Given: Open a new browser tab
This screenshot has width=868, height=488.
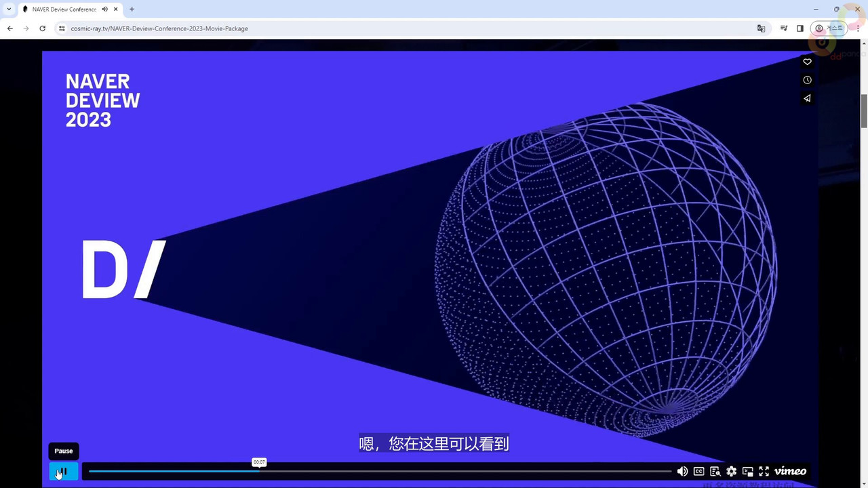Looking at the screenshot, I should [132, 9].
